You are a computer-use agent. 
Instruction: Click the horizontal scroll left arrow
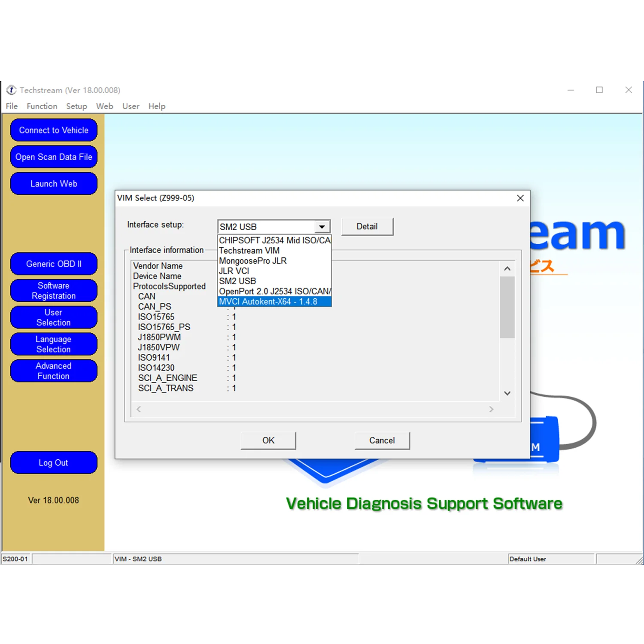[139, 409]
